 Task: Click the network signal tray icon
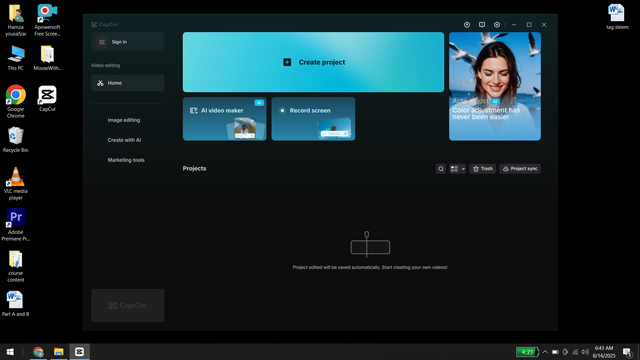click(x=575, y=352)
